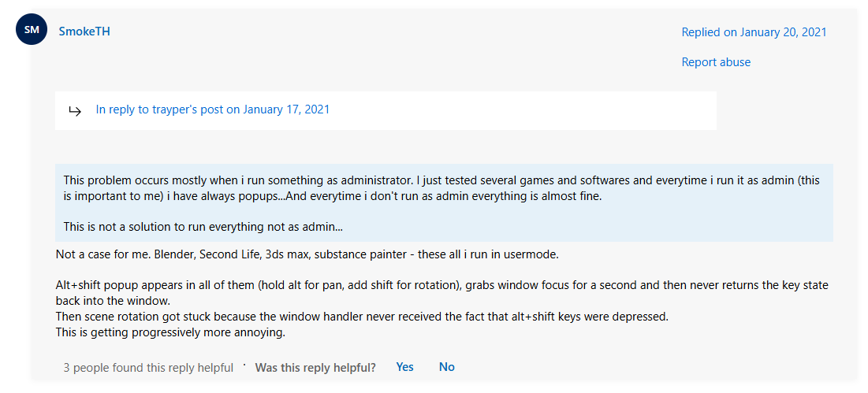Image resolution: width=868 pixels, height=393 pixels.
Task: Go to trayper's post from January 17
Action: (213, 109)
